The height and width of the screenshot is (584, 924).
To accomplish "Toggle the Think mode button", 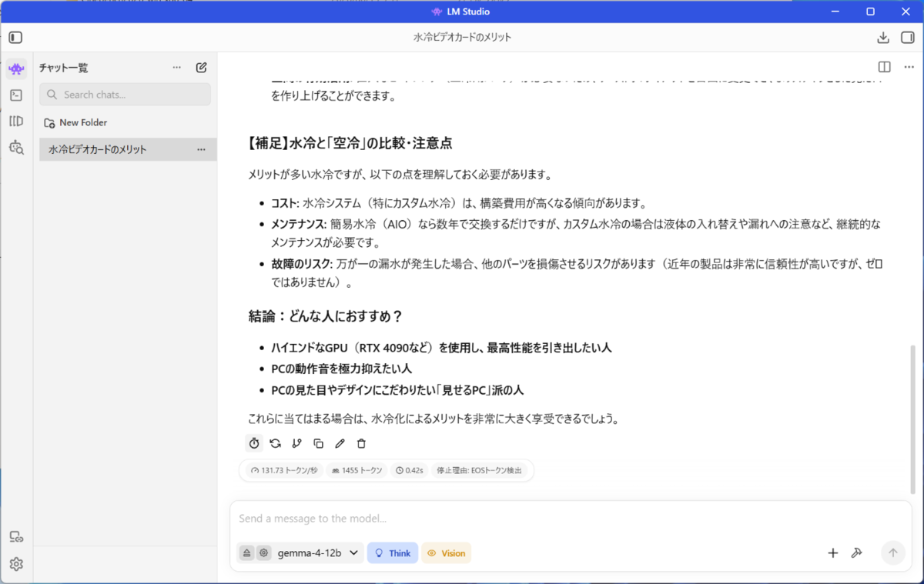I will pyautogui.click(x=393, y=552).
